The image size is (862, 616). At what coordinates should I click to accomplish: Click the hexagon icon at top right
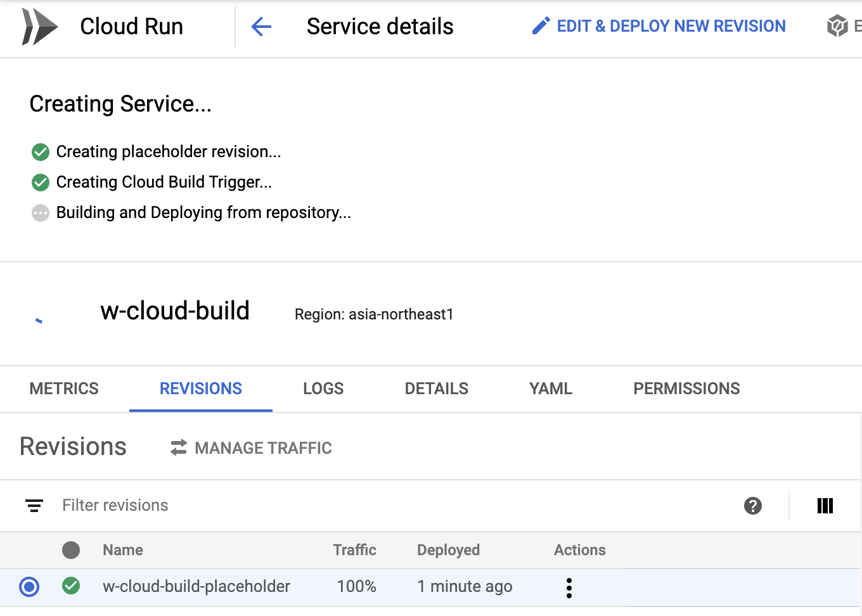click(x=837, y=26)
